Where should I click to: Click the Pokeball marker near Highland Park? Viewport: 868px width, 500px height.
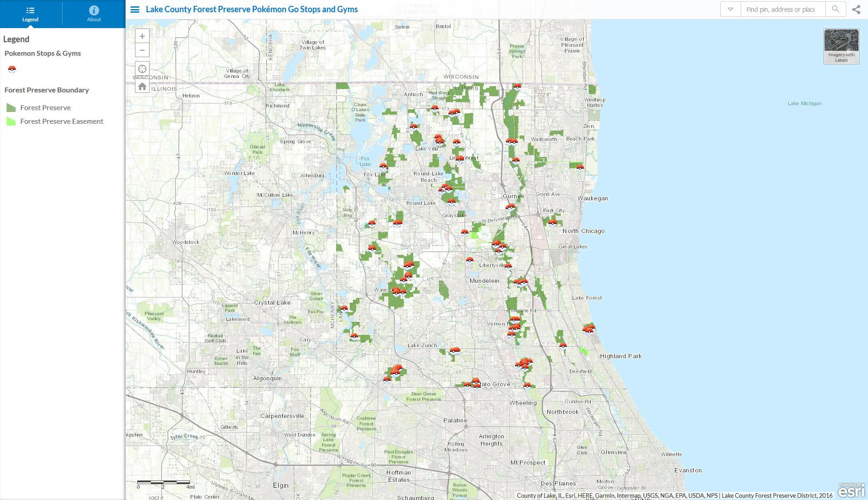click(x=589, y=329)
